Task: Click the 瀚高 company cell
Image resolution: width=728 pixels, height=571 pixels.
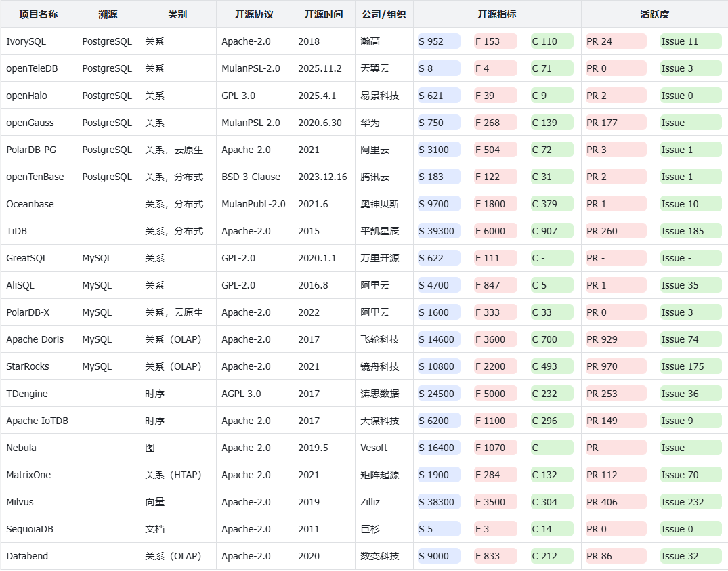Action: click(x=384, y=41)
